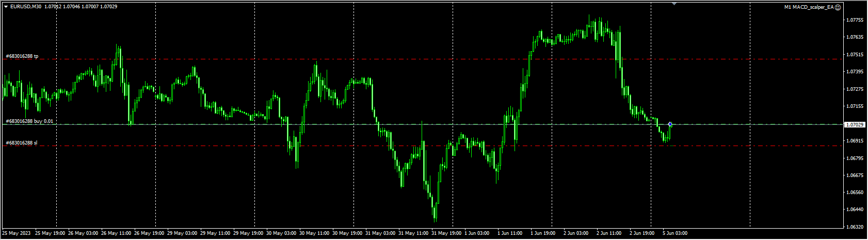Click the bid price marker on the latest candle
Screen dimensions: 868x240
coord(670,124)
